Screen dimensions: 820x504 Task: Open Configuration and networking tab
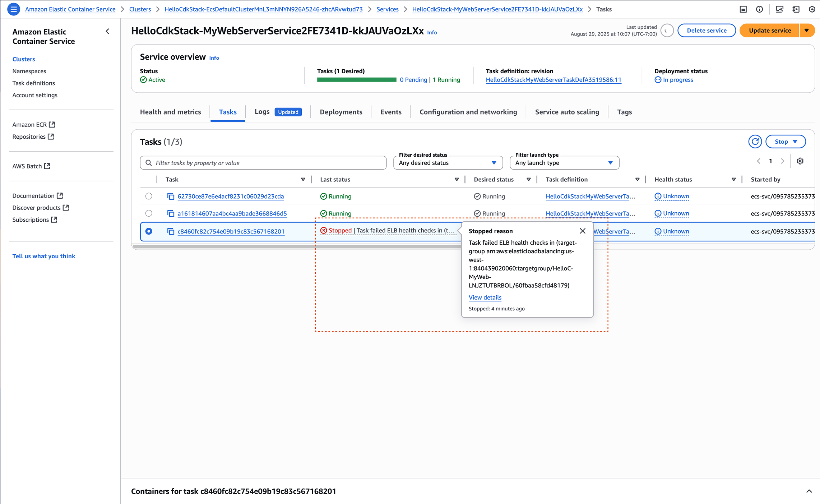coord(468,112)
